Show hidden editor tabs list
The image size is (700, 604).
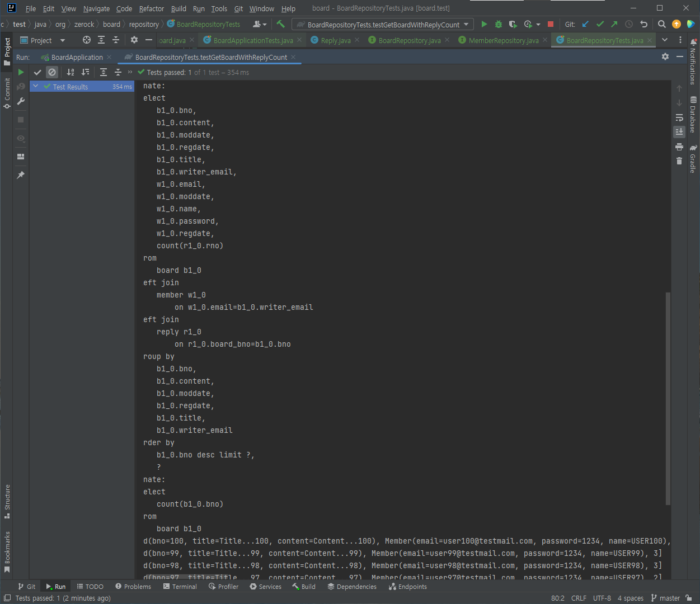point(665,40)
